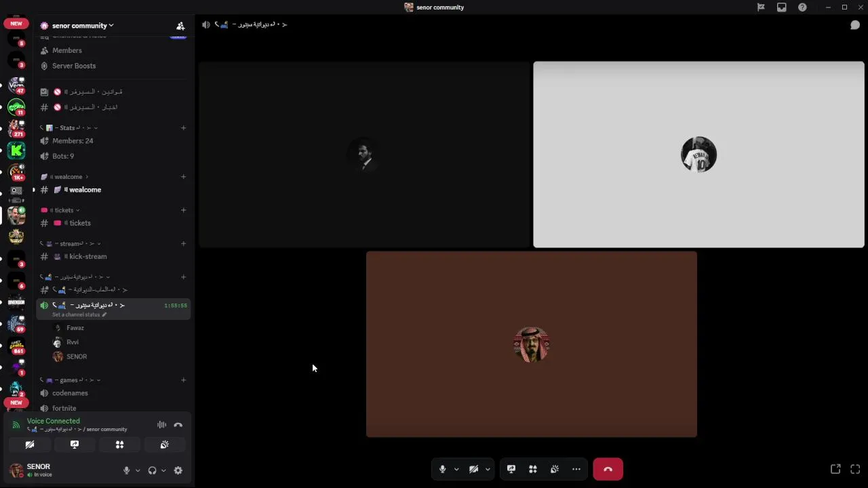The width and height of the screenshot is (868, 488).
Task: Open noise suppression options beside Voice Connected
Action: (x=161, y=425)
